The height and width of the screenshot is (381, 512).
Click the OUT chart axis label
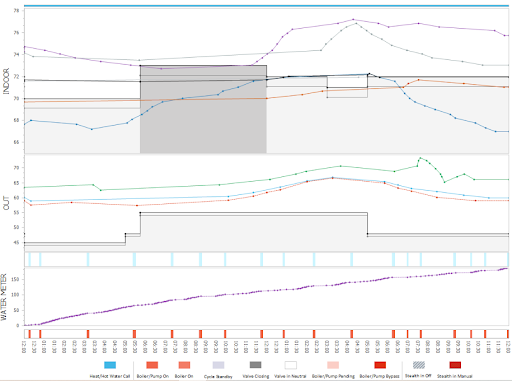click(6, 203)
